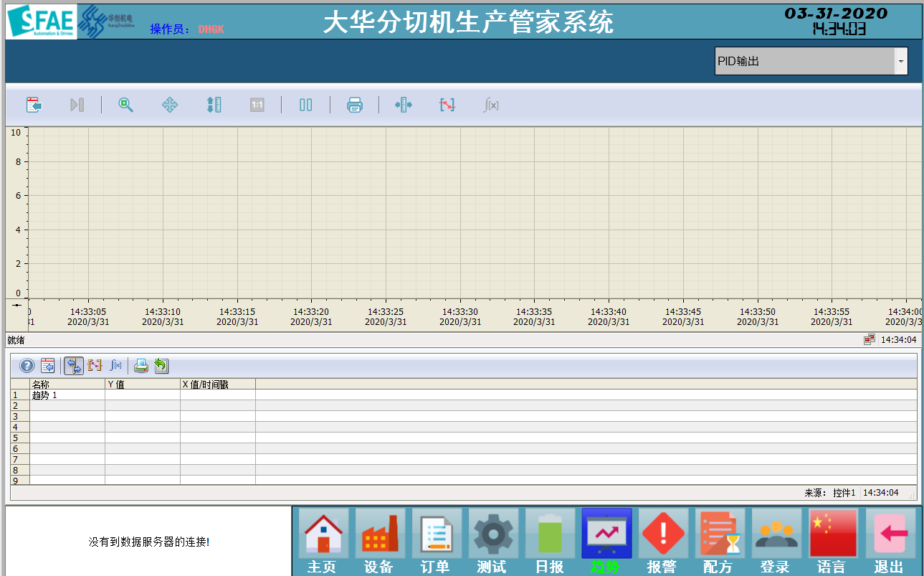Open the 配方 recipe page

click(719, 542)
